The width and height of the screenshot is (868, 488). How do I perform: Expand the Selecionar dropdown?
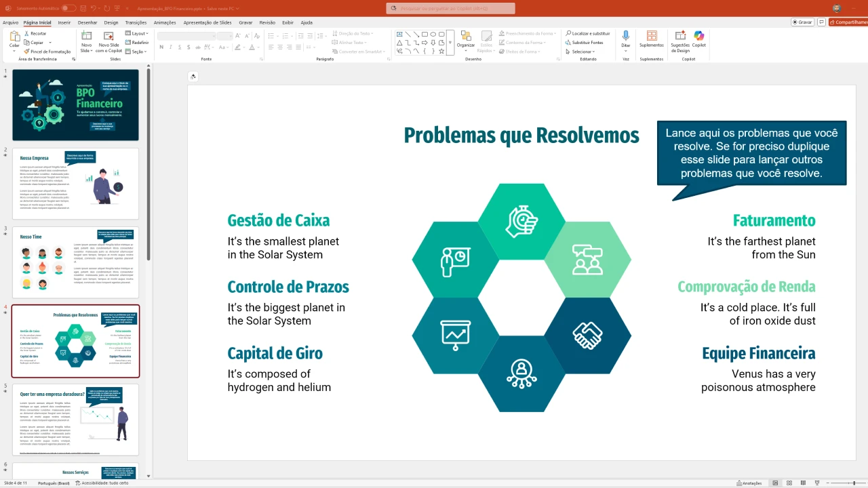coord(582,52)
